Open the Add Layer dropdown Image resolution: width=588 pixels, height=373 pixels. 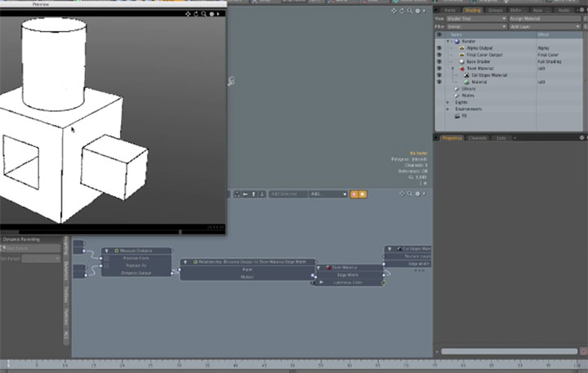(x=545, y=27)
